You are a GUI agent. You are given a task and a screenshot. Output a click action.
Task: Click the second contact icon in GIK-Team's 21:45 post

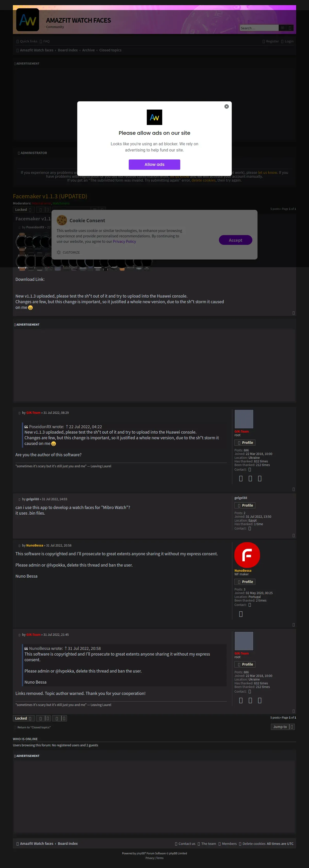(250, 701)
